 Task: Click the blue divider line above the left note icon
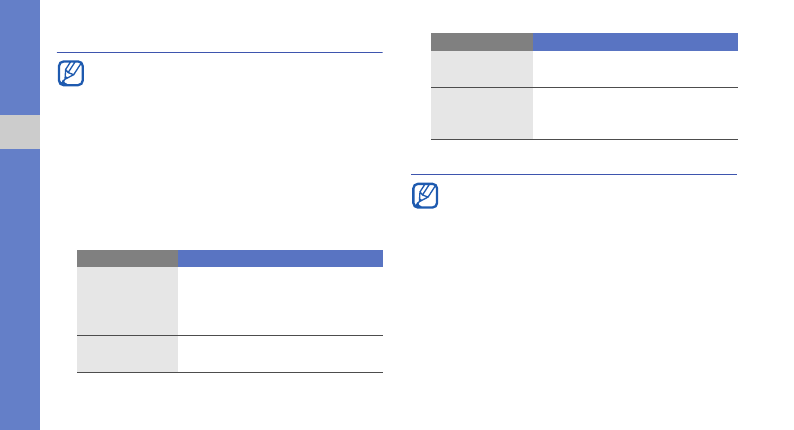[x=220, y=53]
